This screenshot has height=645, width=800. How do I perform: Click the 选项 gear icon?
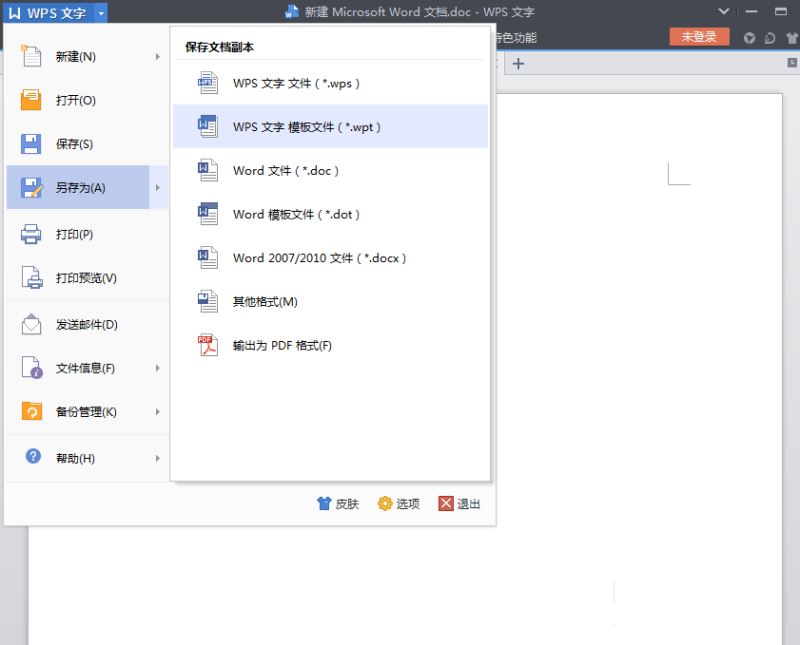[x=385, y=504]
